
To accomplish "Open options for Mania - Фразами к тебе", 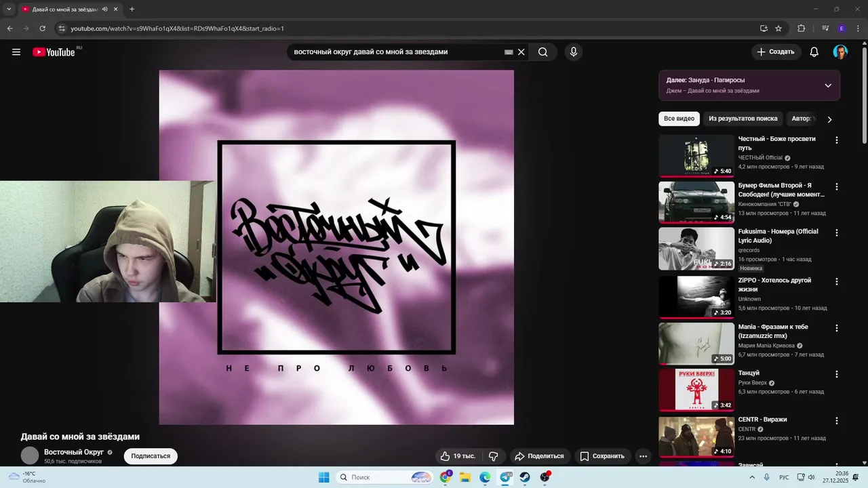I will pos(836,328).
